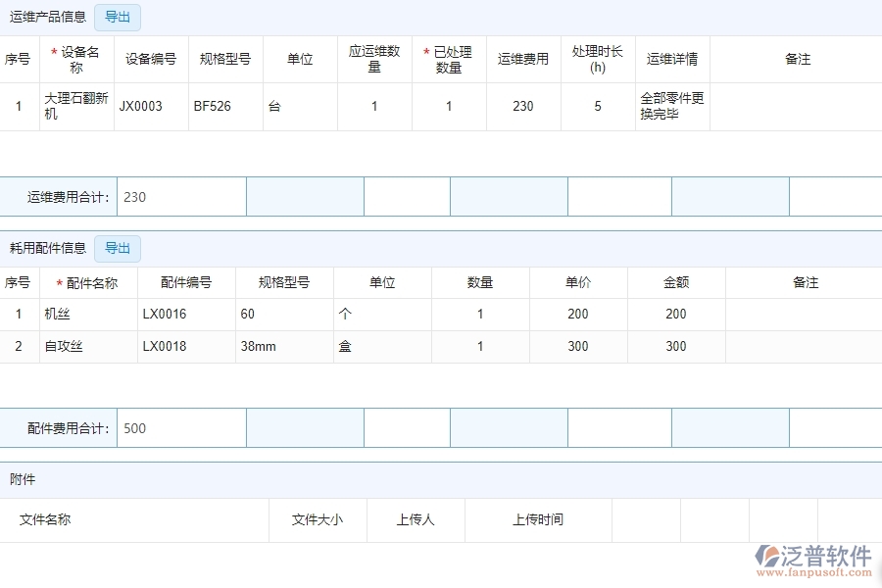Click the 运维费用合计 amount field showing 230
The image size is (882, 588).
(181, 196)
